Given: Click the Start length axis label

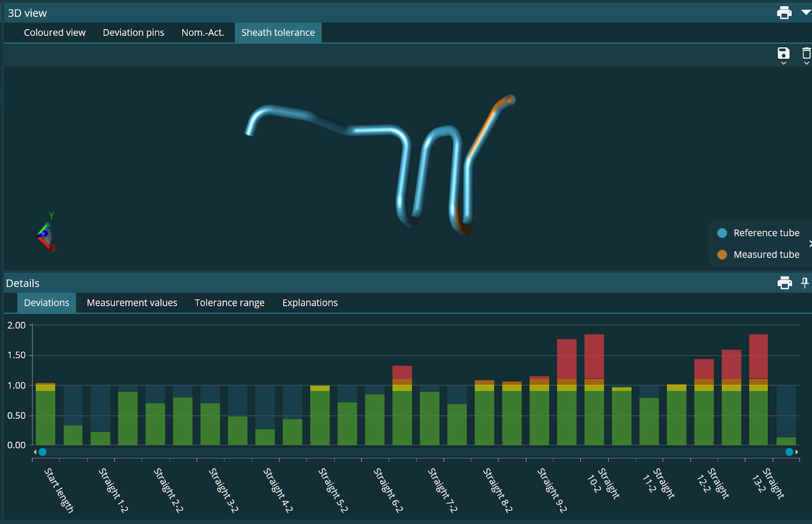Looking at the screenshot, I should click(x=59, y=491).
